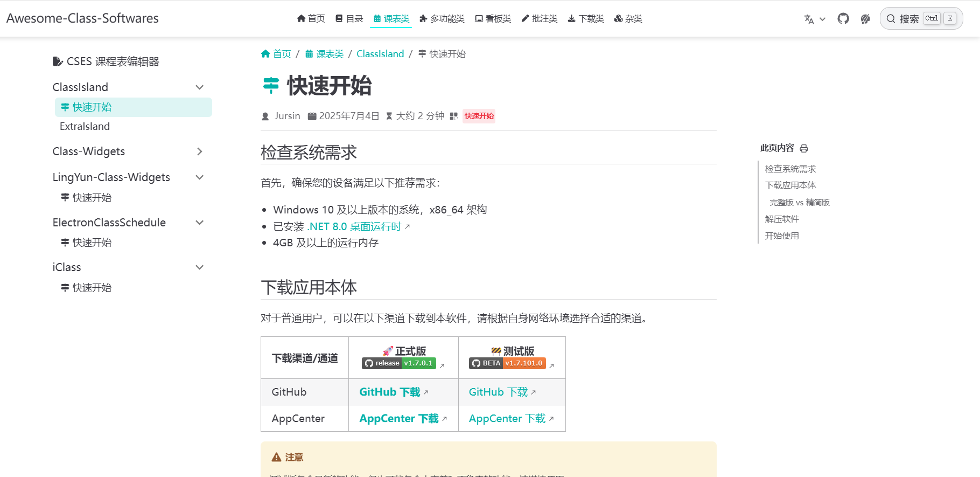Click the 课表类 breadcrumb link

click(x=325, y=54)
